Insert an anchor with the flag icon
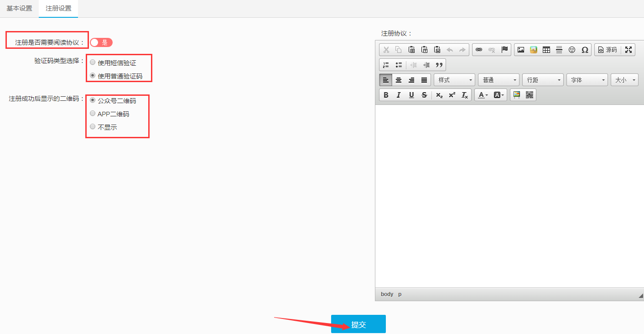The height and width of the screenshot is (334, 644). tap(504, 50)
